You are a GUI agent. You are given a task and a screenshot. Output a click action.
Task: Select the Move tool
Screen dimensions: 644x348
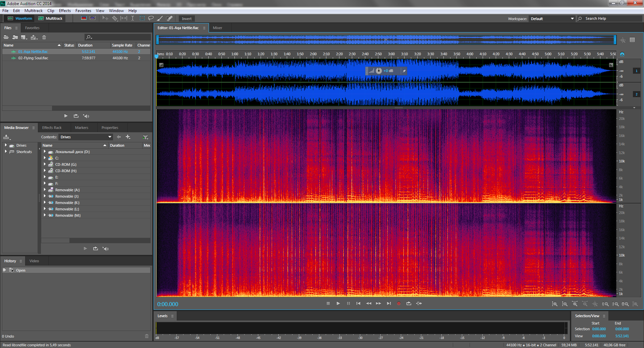click(x=105, y=18)
